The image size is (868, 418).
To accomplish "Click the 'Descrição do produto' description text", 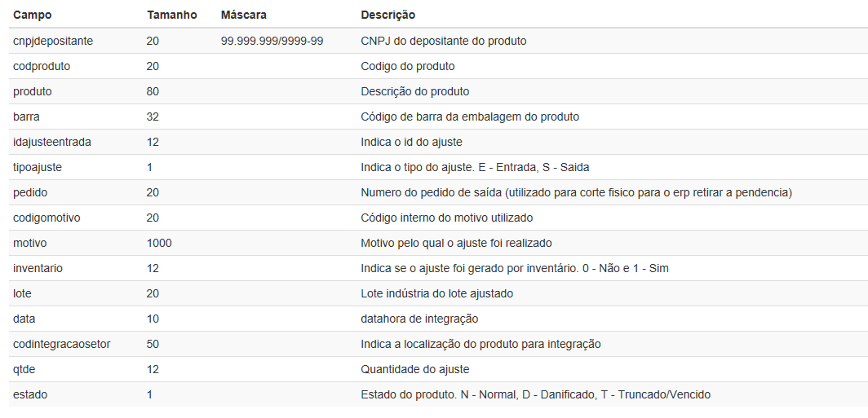I will point(414,91).
